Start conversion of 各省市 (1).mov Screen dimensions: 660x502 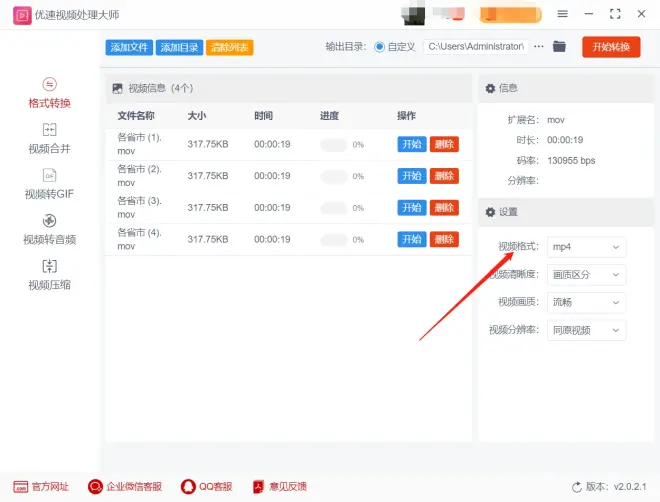[412, 144]
